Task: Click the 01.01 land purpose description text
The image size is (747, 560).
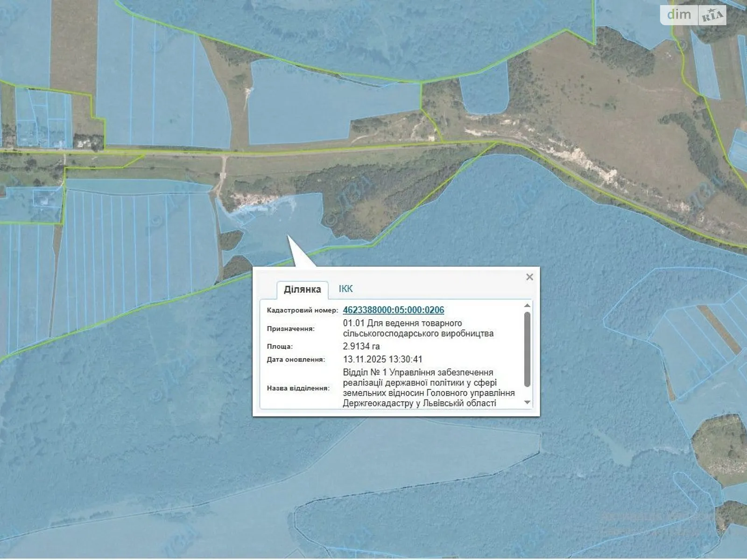Action: (x=418, y=328)
